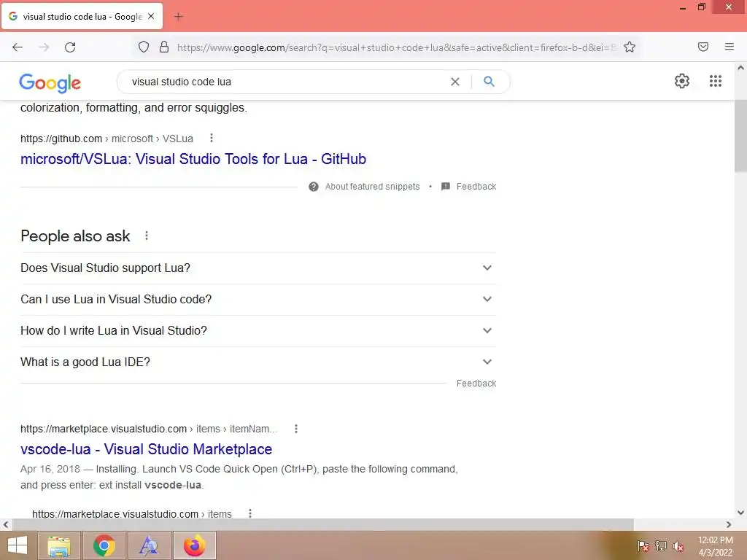
Task: Open the taskbar clock showing 12:02 PM
Action: coord(715,546)
